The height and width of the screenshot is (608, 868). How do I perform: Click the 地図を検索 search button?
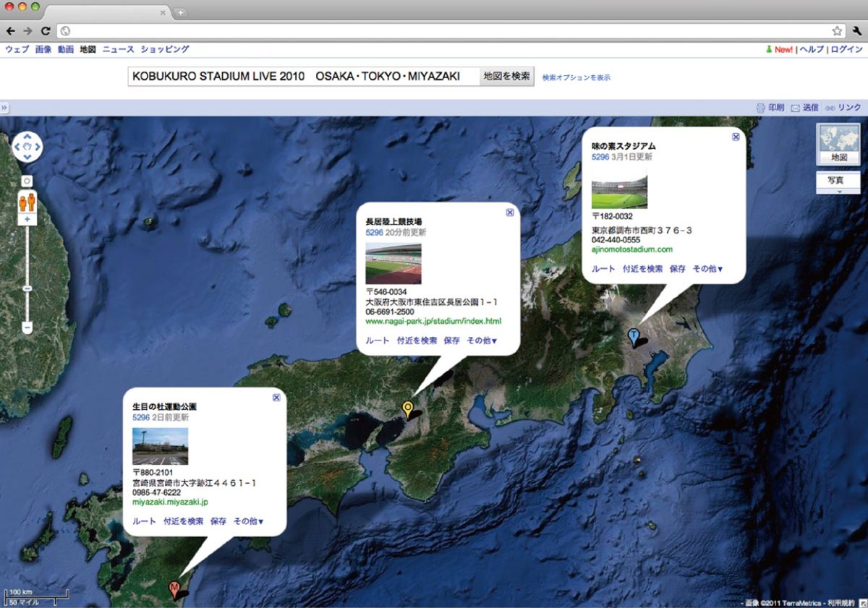[x=506, y=76]
